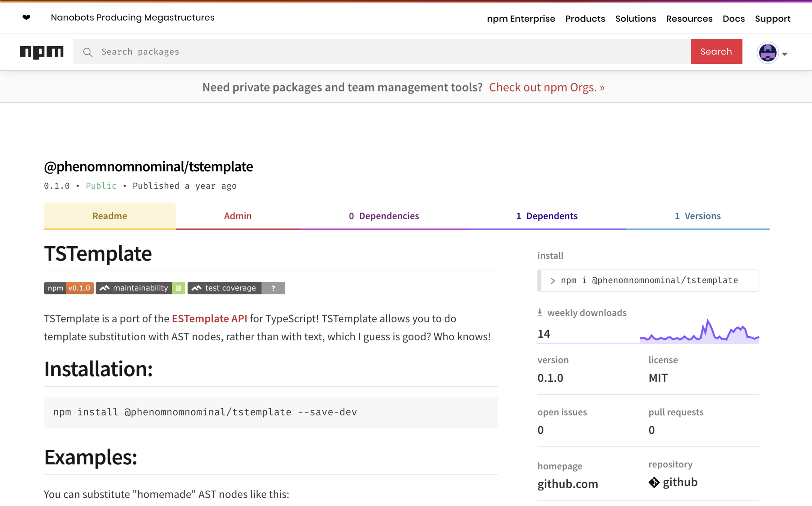The image size is (812, 506).
Task: Switch to the Admin tab
Action: coord(238,216)
